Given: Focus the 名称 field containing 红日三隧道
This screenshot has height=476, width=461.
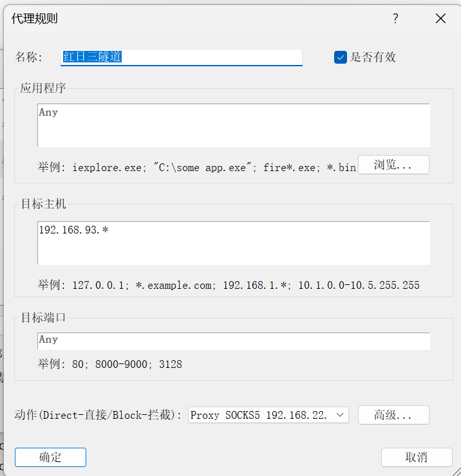Looking at the screenshot, I should pyautogui.click(x=181, y=57).
